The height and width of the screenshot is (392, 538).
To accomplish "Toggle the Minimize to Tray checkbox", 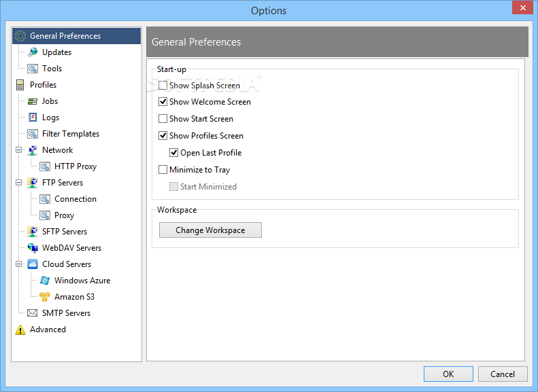I will click(163, 170).
